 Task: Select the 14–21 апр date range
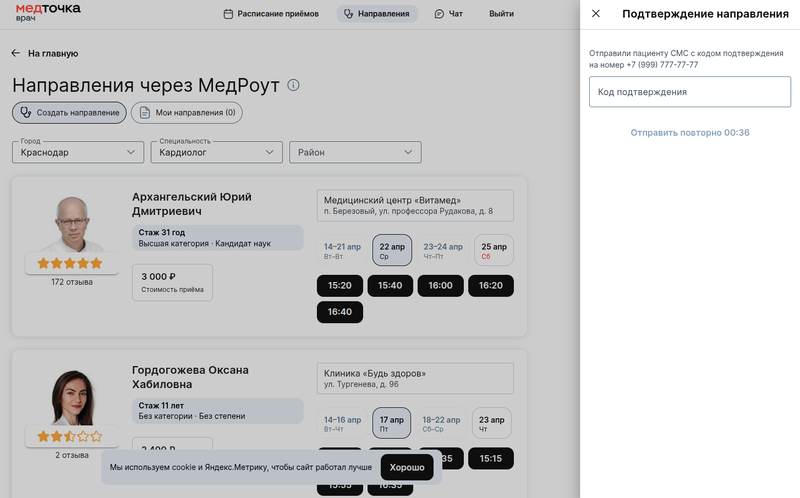click(x=342, y=250)
